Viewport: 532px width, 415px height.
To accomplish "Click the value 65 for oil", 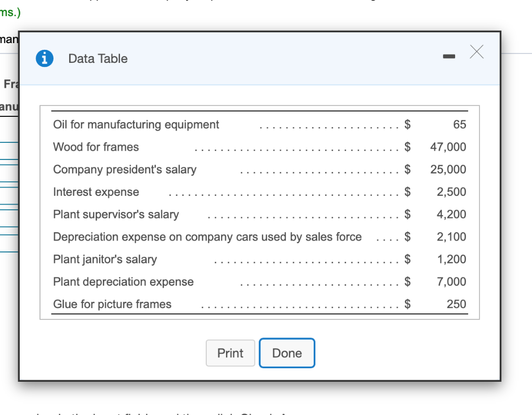I will pyautogui.click(x=459, y=124).
